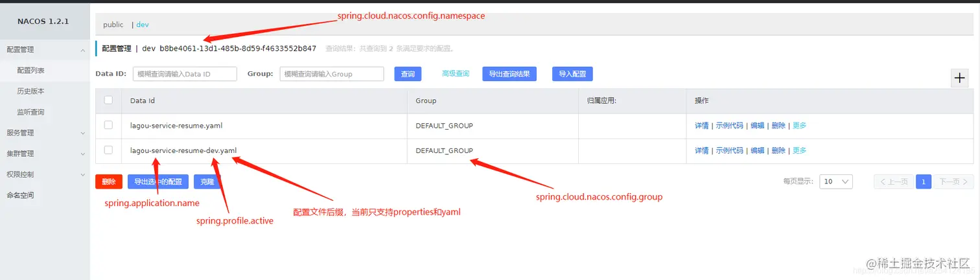The image size is (980, 280).
Task: Click 编辑 for lagou-service-resume-dev.yaml
Action: [x=757, y=150]
